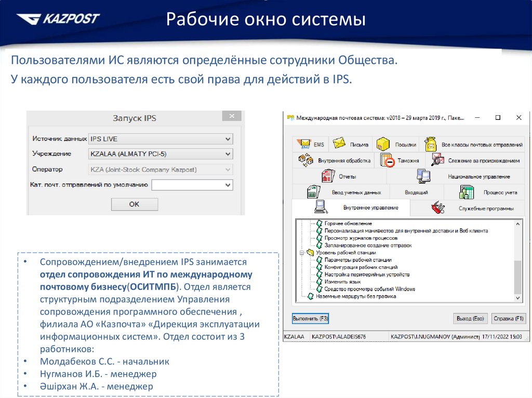Switch to the Отчеты tab
Image resolution: width=532 pixels, height=398 pixels.
(339, 176)
